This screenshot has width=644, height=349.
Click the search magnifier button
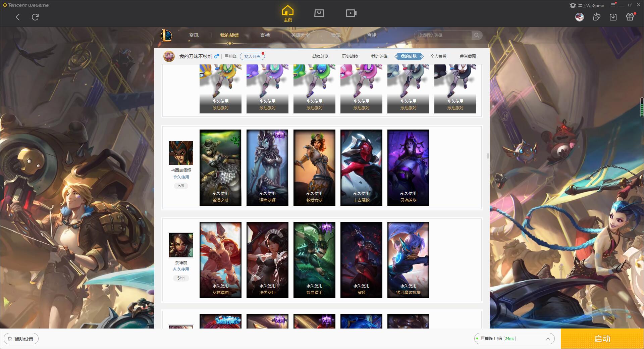click(477, 35)
